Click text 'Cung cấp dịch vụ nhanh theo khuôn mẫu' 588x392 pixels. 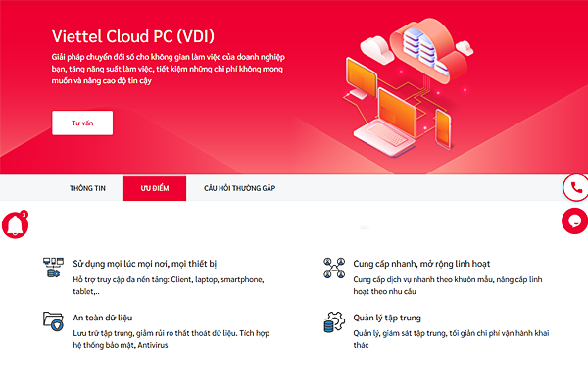click(423, 279)
